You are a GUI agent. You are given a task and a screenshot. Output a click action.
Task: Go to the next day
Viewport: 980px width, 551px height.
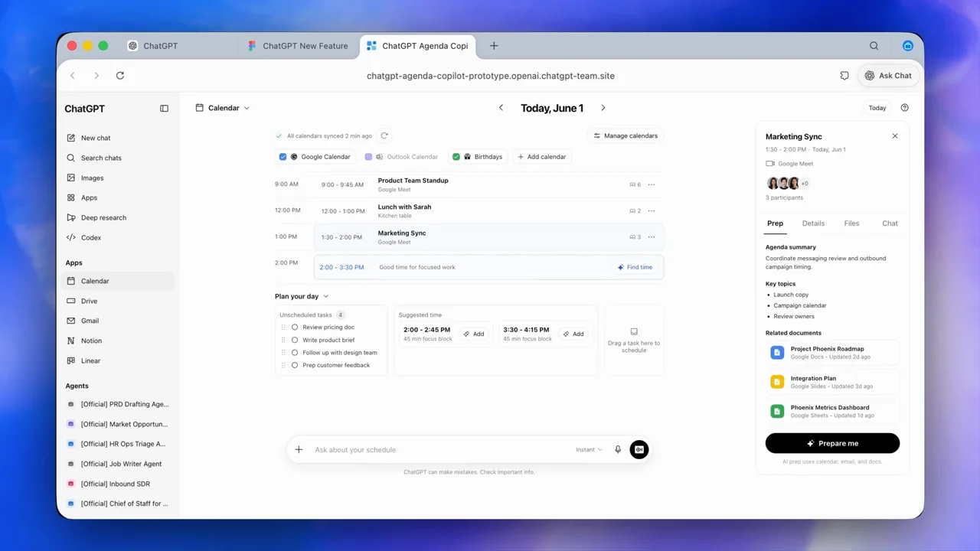click(603, 108)
